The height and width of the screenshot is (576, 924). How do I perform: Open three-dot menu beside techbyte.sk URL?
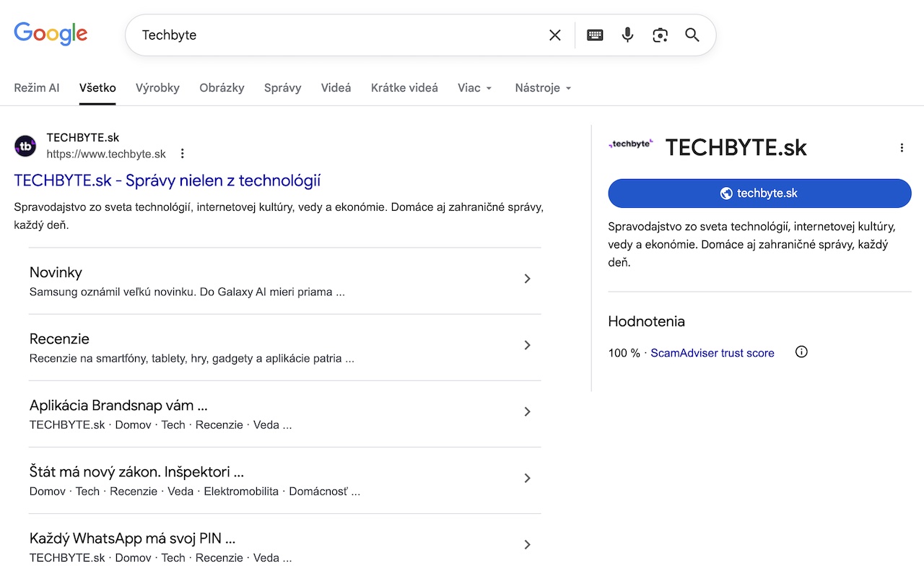183,154
